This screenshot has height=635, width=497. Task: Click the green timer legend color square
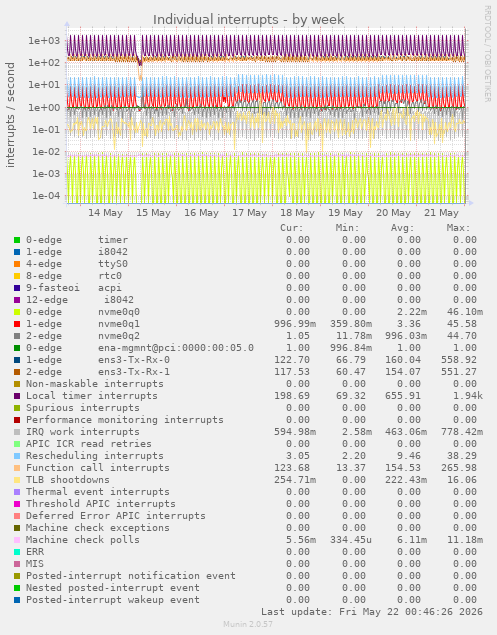point(17,240)
